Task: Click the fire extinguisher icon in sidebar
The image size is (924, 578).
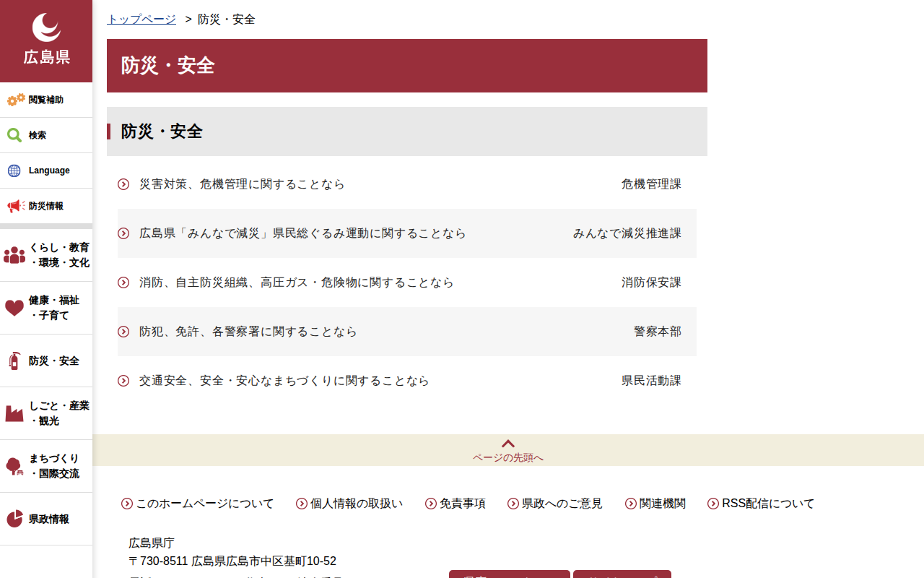Action: click(14, 361)
